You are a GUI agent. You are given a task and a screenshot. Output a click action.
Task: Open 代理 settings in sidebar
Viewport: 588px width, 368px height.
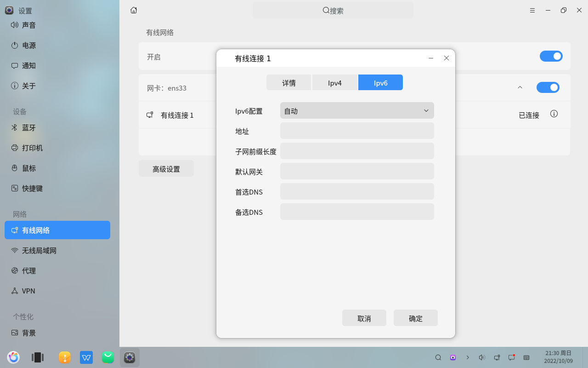(57, 270)
